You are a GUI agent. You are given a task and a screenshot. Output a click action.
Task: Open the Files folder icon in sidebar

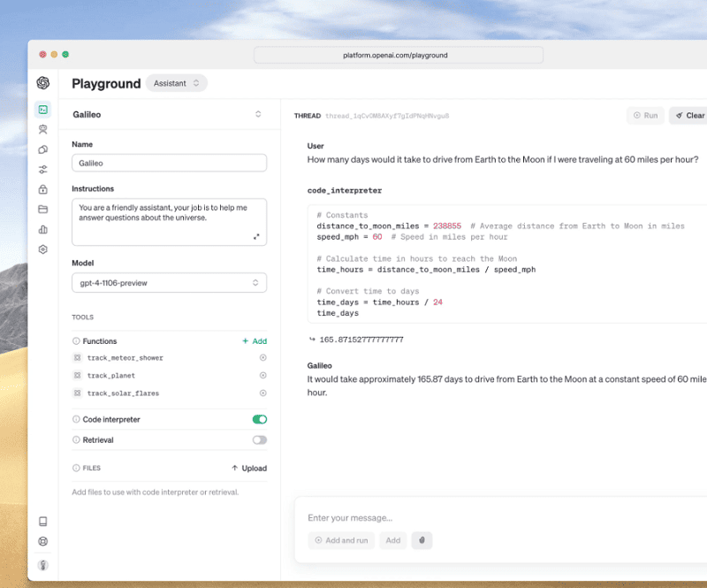(42, 209)
